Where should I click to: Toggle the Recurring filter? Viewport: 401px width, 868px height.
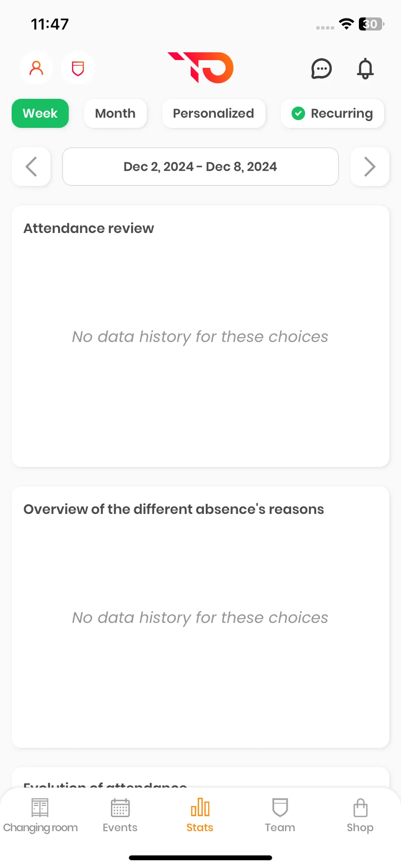(332, 113)
